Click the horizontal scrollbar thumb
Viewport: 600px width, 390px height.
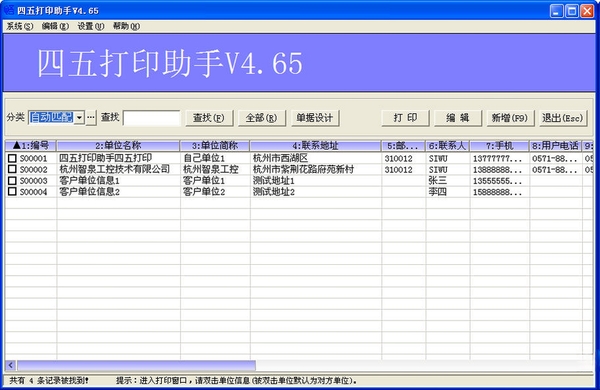(136, 365)
